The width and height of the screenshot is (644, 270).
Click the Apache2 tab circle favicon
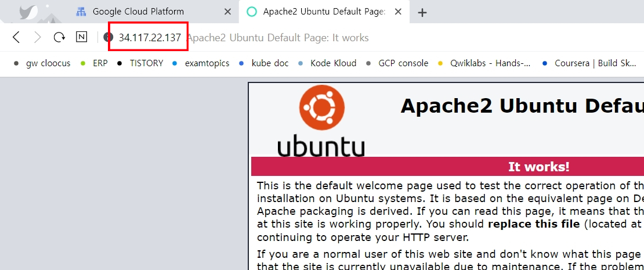point(251,12)
